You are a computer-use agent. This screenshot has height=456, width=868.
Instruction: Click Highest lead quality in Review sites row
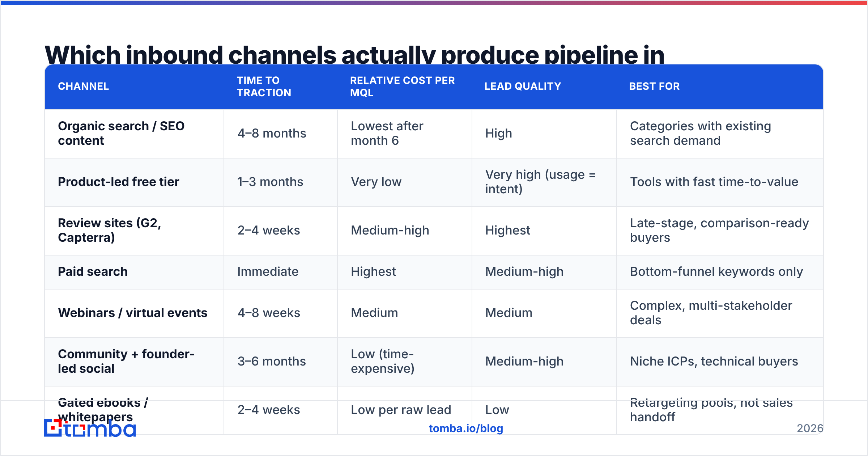click(544, 231)
